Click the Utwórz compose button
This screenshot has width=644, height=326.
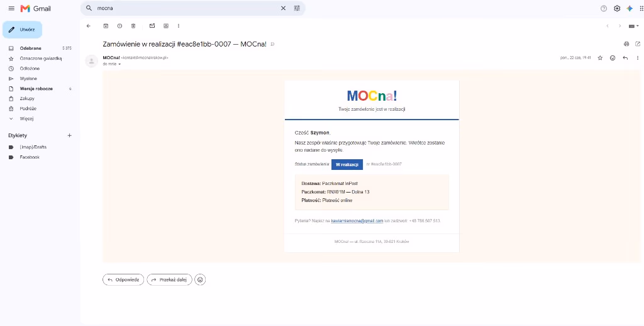[x=23, y=30]
